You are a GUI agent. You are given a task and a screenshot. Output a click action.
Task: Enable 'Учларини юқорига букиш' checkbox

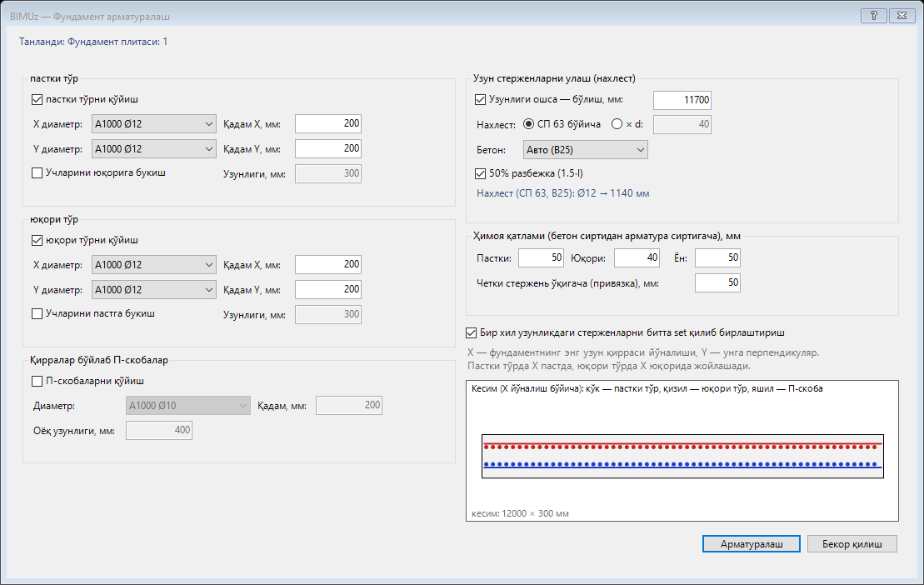tap(37, 173)
